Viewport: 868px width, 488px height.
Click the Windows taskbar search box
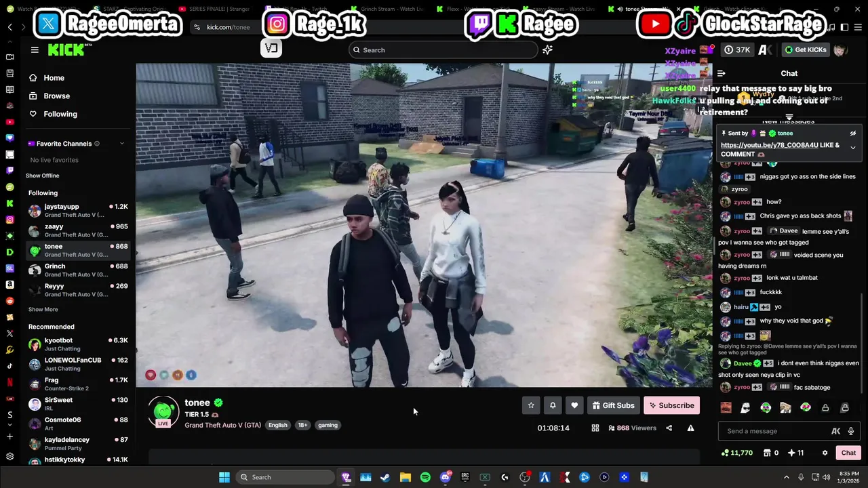point(287,477)
